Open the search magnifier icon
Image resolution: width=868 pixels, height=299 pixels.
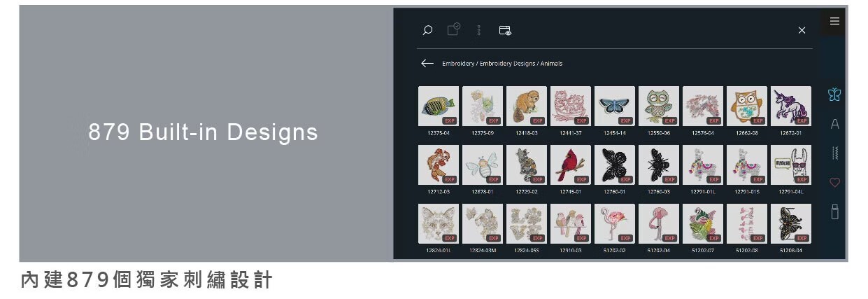coord(427,30)
